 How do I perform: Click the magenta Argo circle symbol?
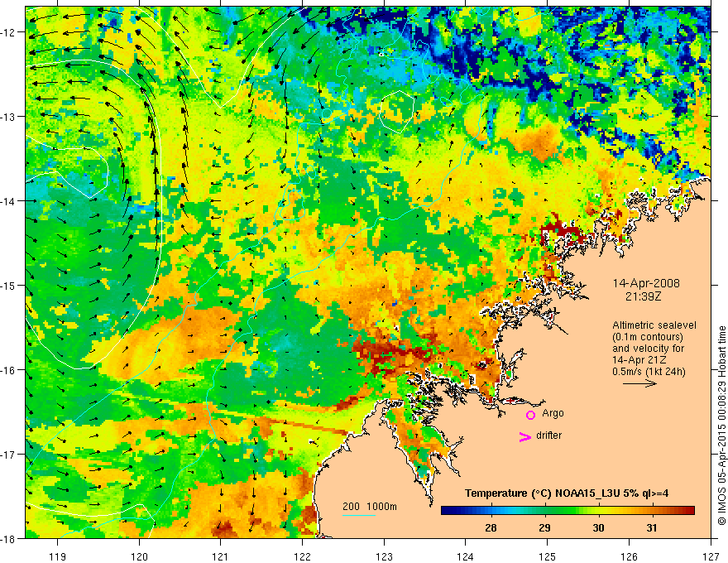[530, 415]
